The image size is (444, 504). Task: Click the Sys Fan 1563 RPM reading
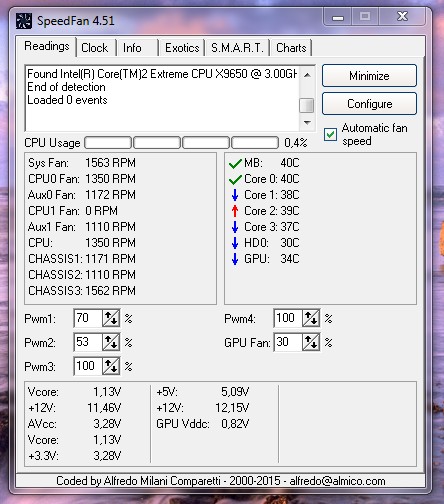[82, 163]
